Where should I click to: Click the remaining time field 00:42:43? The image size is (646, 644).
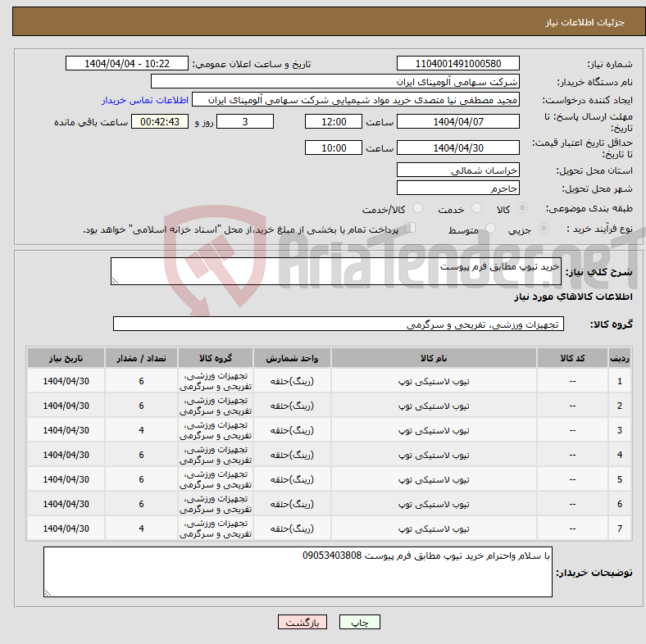point(160,122)
